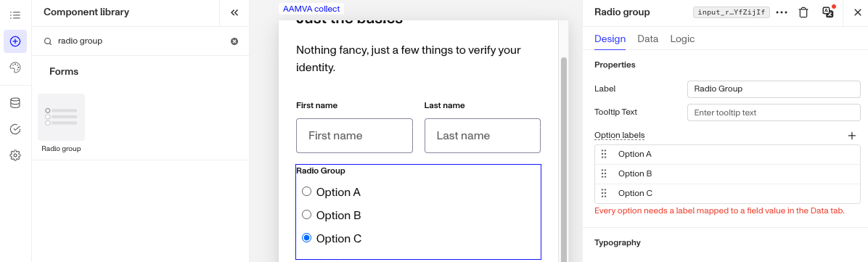This screenshot has height=262, width=868.
Task: Add a new option label
Action: pyautogui.click(x=852, y=135)
